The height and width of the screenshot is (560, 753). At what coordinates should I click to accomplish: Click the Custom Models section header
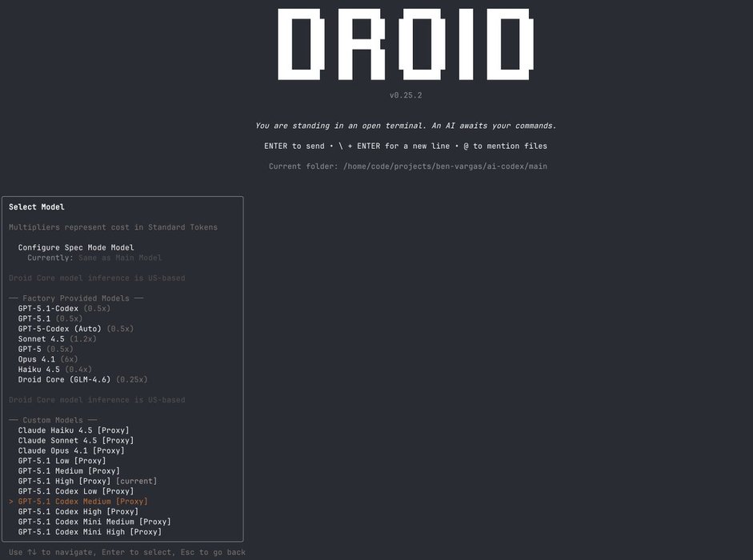click(x=53, y=420)
